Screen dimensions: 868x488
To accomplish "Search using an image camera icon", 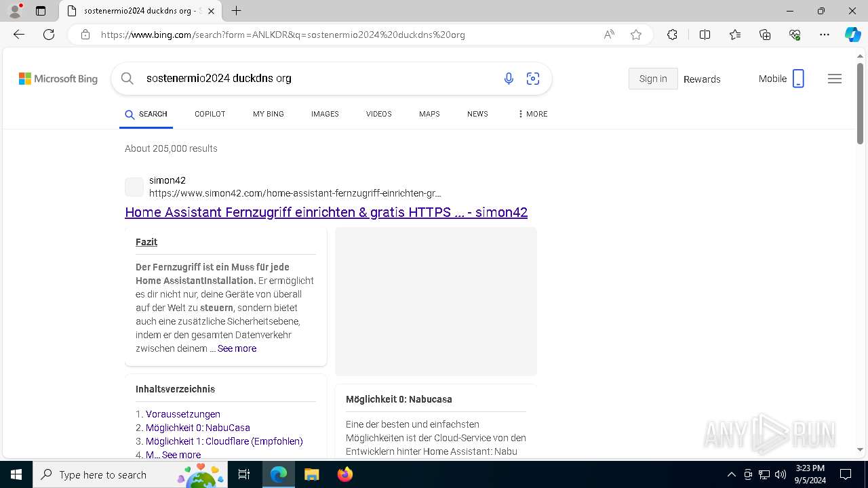I will 533,79.
